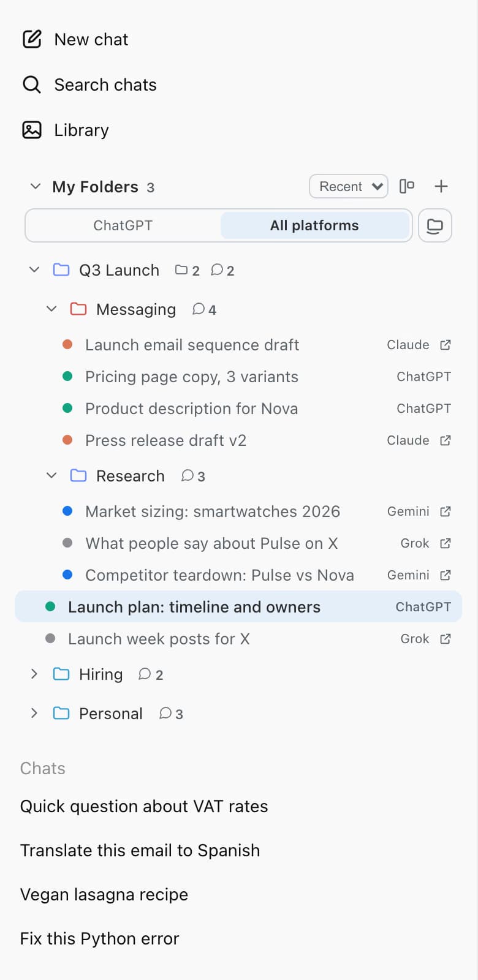Collapse the Q3 Launch folder
The width and height of the screenshot is (478, 980).
pos(34,269)
